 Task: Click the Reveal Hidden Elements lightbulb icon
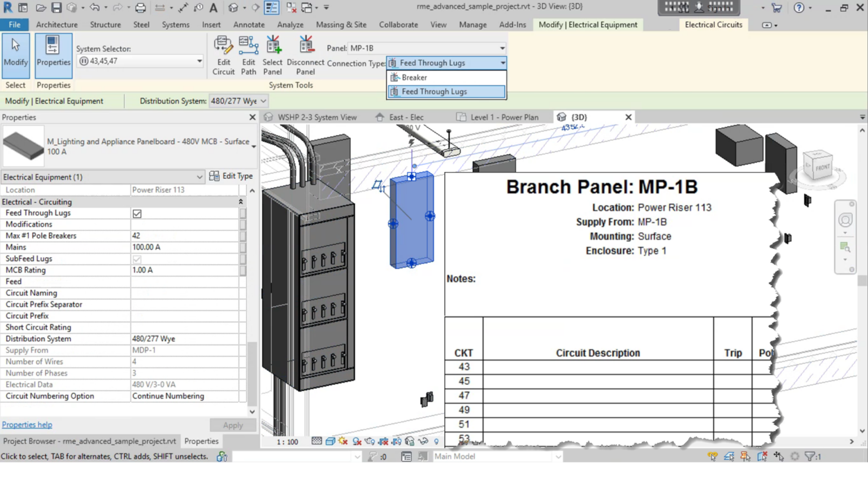pyautogui.click(x=436, y=442)
